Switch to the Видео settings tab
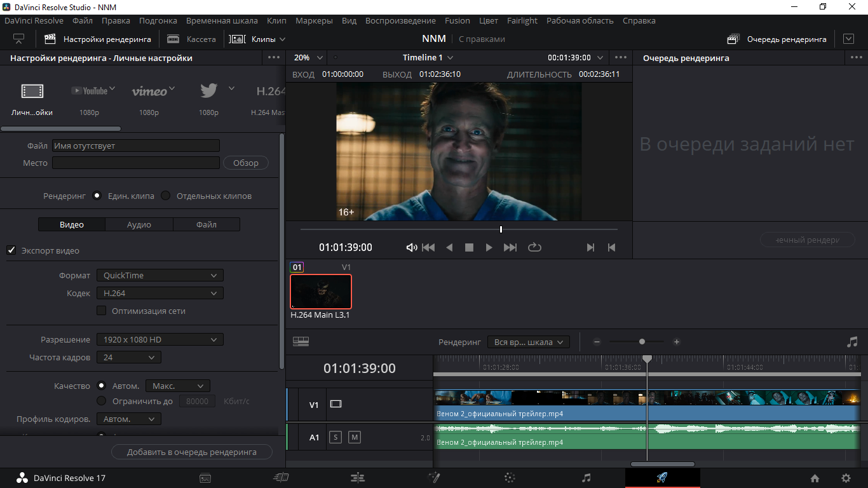The image size is (868, 488). click(x=72, y=224)
